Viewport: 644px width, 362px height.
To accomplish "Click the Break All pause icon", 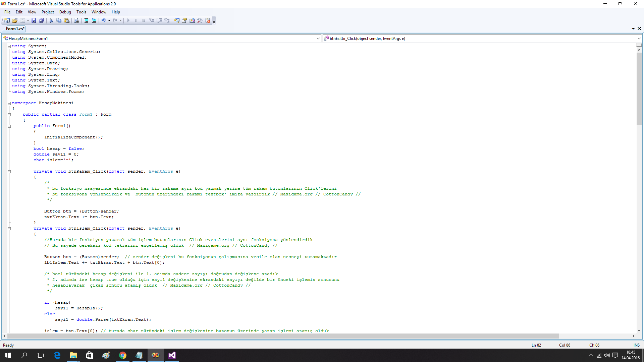I will (x=136, y=20).
